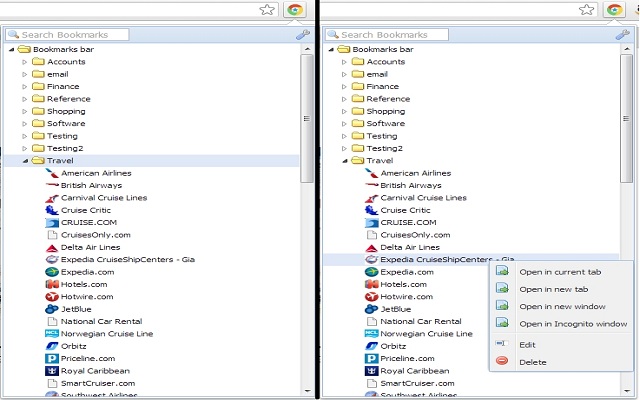Select email folder in right panel

(377, 74)
